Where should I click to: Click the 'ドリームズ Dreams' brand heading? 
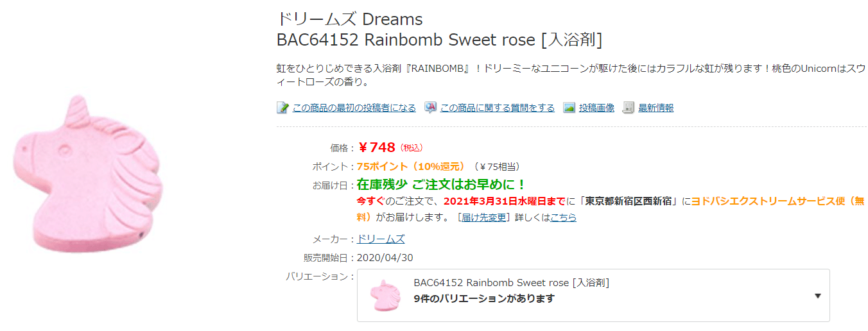(x=349, y=19)
